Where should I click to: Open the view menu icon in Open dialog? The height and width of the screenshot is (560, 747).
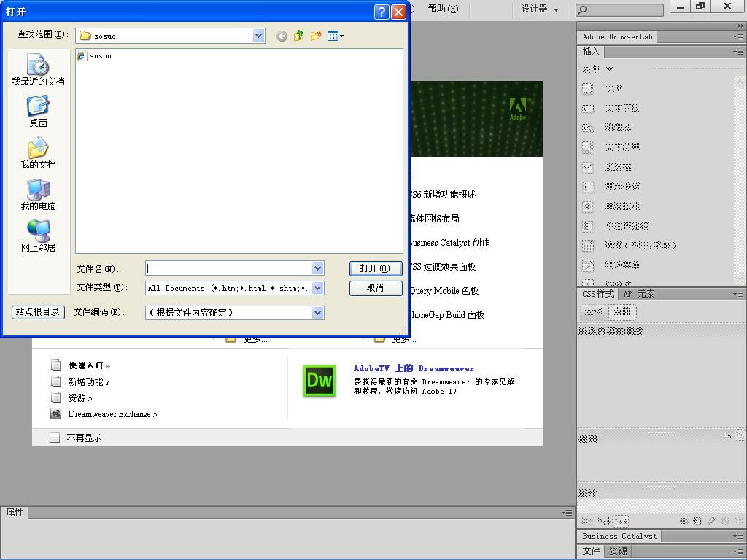[336, 36]
